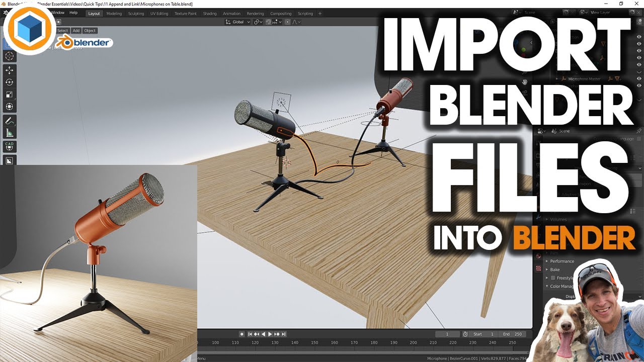Open the Help menu

pos(73,13)
